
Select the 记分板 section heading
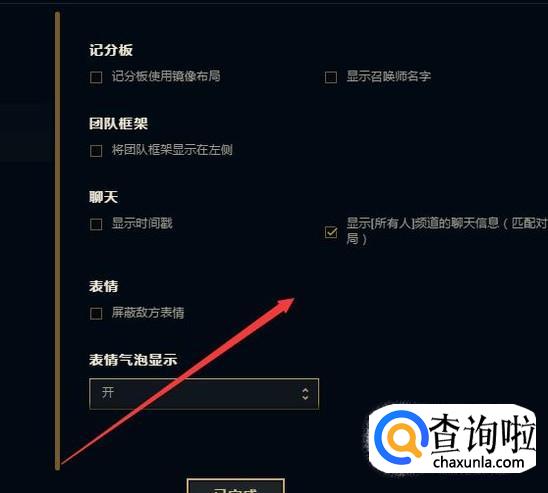coord(111,50)
